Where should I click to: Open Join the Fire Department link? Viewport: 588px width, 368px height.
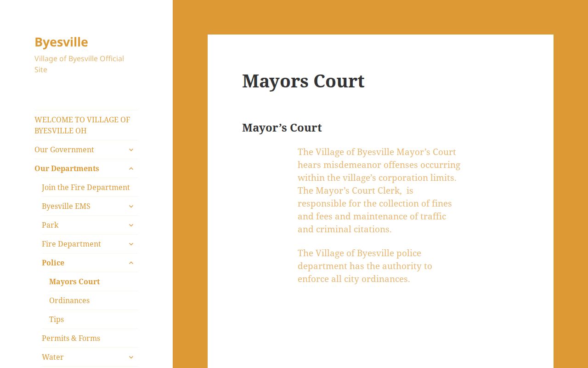[86, 187]
